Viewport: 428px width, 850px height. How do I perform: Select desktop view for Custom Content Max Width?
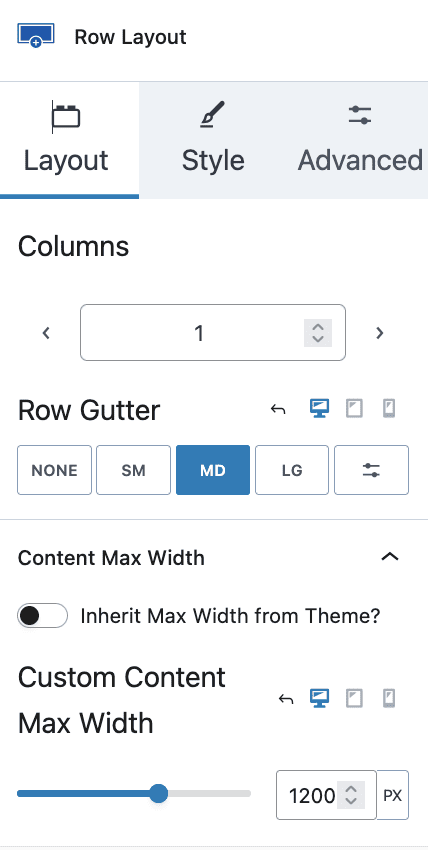(x=319, y=699)
